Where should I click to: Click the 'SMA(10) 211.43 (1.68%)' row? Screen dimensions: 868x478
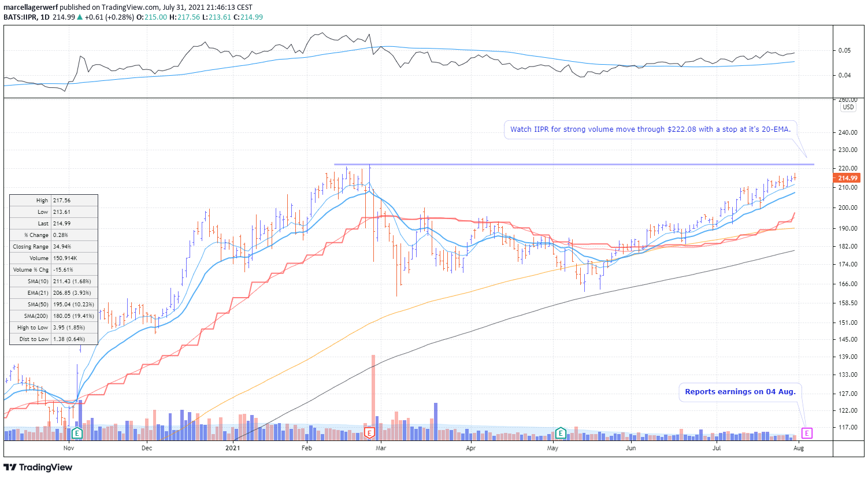[x=54, y=281]
